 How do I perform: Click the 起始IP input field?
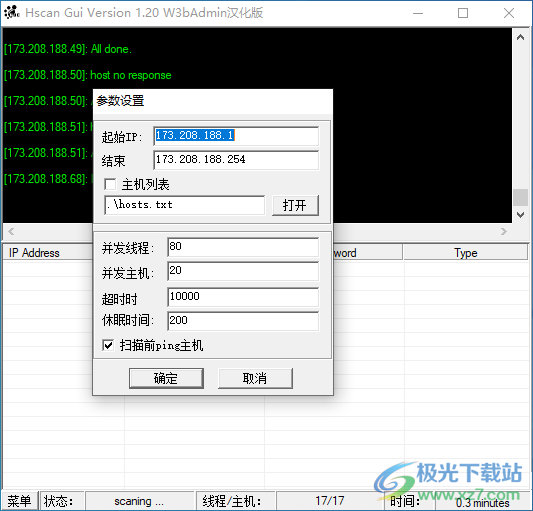236,136
